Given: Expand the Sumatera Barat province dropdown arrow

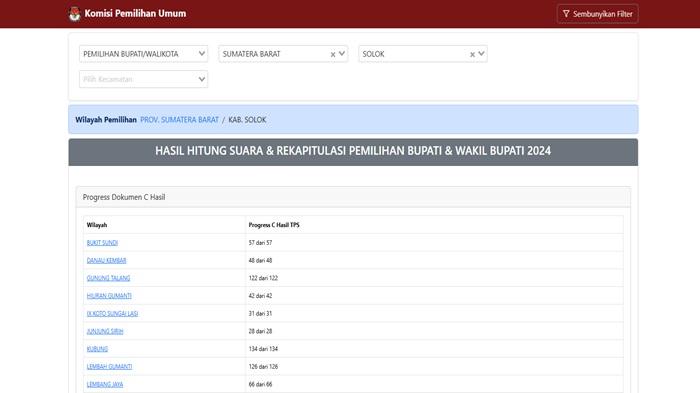Looking at the screenshot, I should [342, 54].
